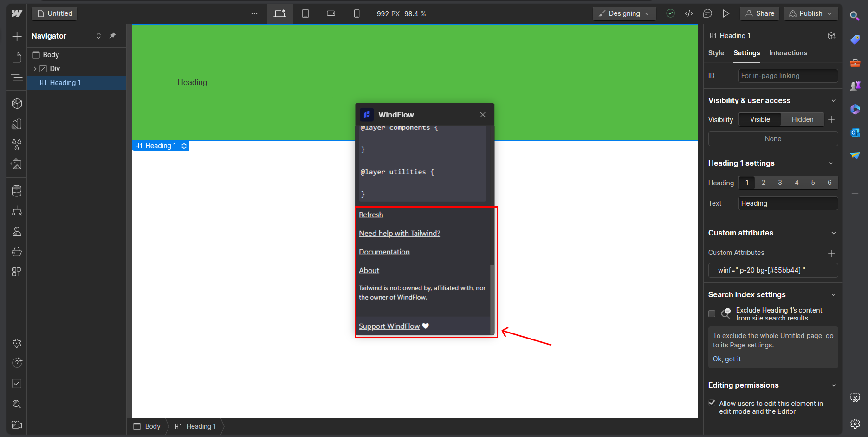
Task: Set visibility to Hidden
Action: click(x=802, y=119)
